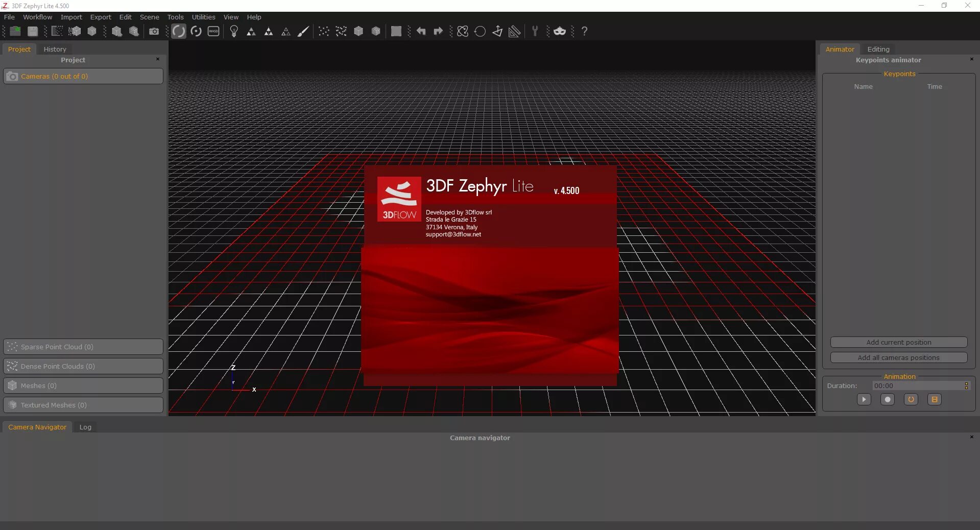The image size is (980, 530).
Task: Open the ruler and set-square measurement tool
Action: coord(515,31)
